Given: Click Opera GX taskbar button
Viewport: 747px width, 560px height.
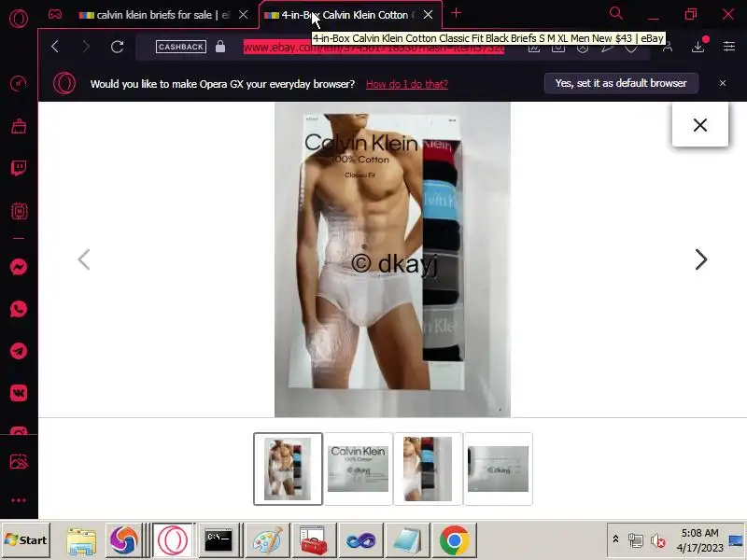Looking at the screenshot, I should coord(173,540).
